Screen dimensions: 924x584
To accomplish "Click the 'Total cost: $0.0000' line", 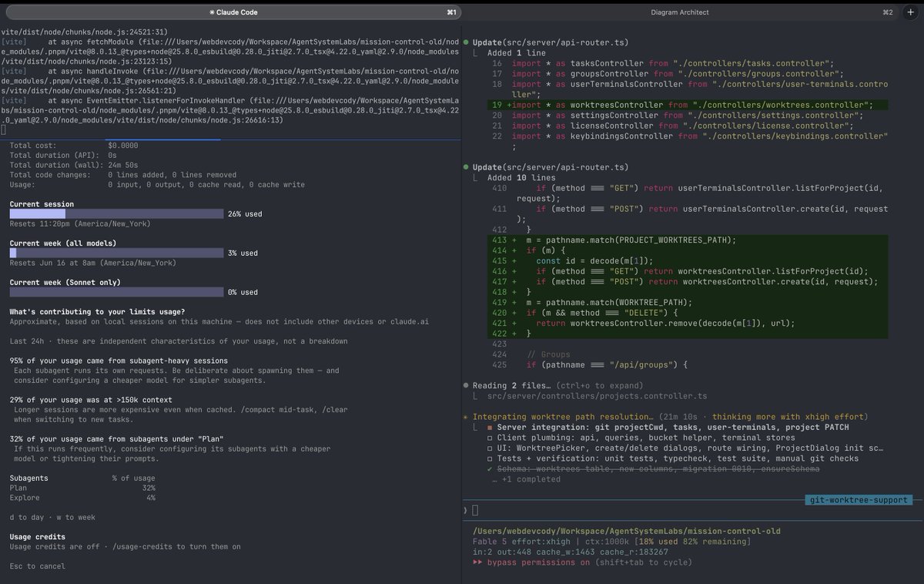I will [x=74, y=145].
